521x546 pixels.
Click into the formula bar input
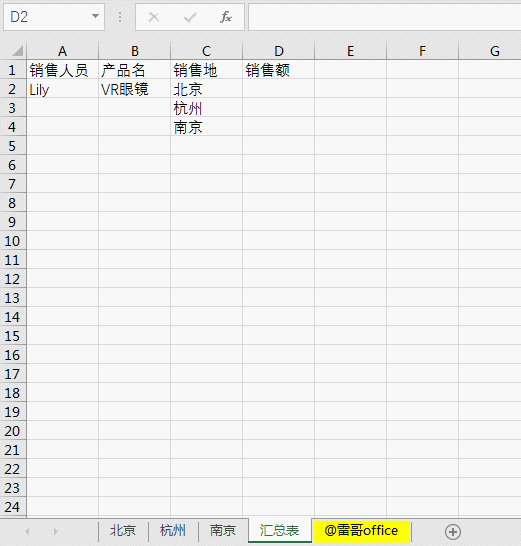tap(384, 17)
